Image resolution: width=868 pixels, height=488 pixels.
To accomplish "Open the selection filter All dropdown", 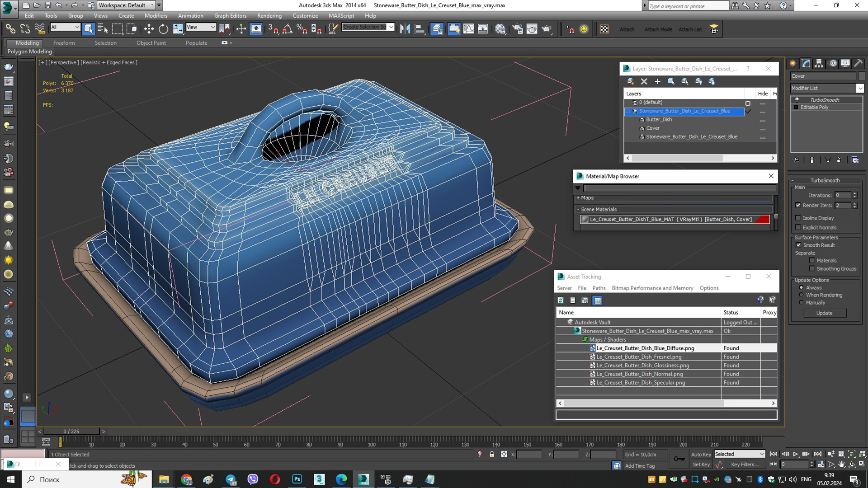I will (65, 27).
